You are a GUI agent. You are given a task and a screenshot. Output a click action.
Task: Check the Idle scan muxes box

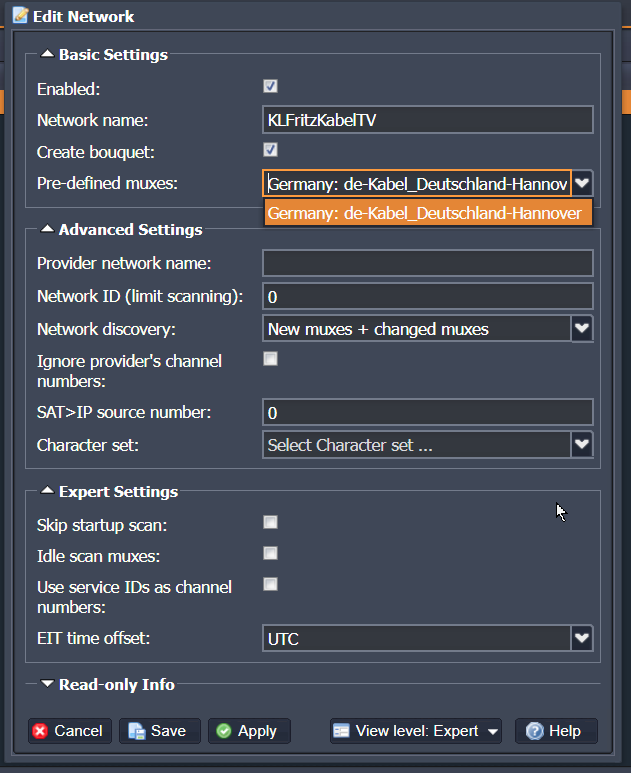point(270,553)
